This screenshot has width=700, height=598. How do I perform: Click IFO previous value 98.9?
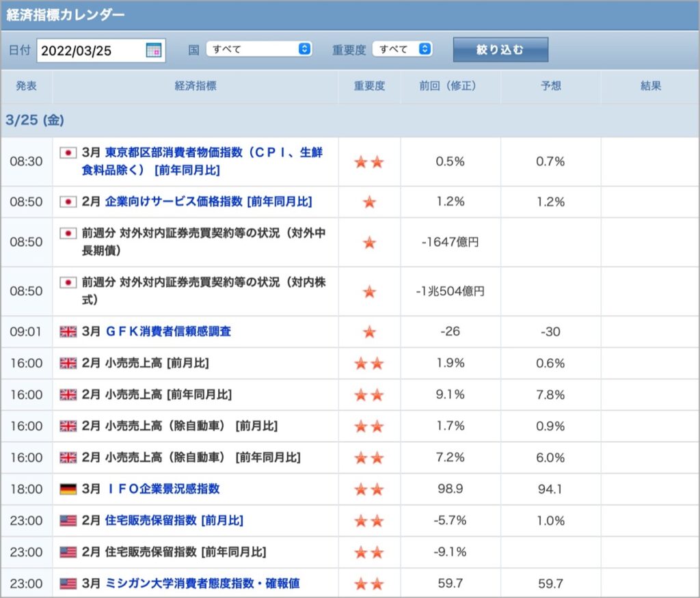450,489
